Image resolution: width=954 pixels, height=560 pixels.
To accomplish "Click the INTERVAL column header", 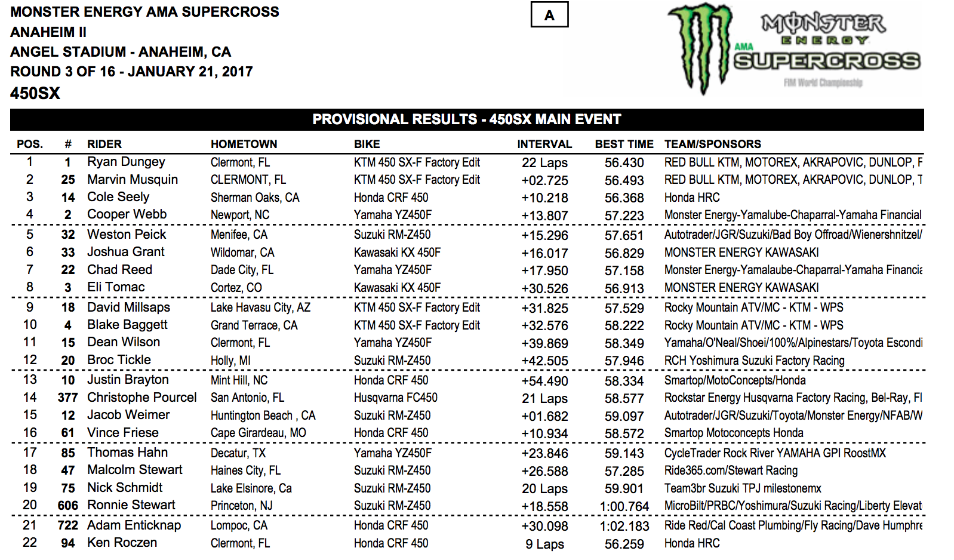I will 544,144.
